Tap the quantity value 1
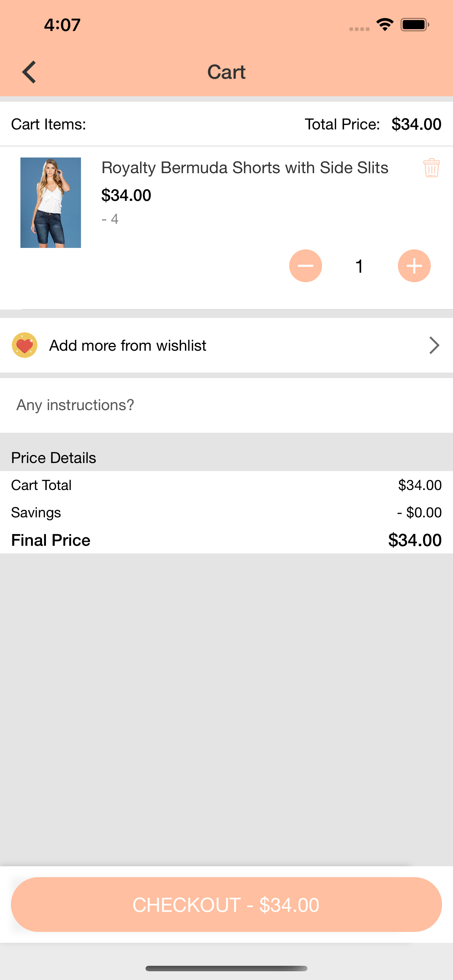This screenshot has height=980, width=453. 359,266
